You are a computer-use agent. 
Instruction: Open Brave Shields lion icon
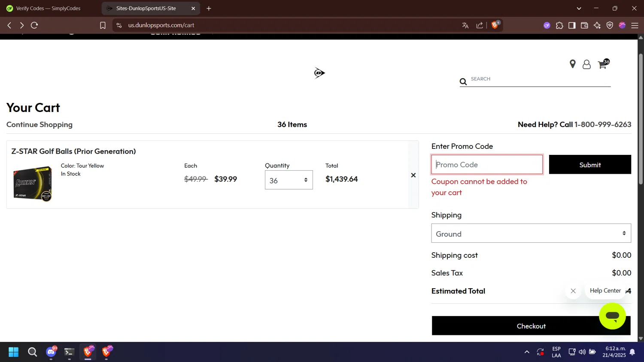point(495,25)
